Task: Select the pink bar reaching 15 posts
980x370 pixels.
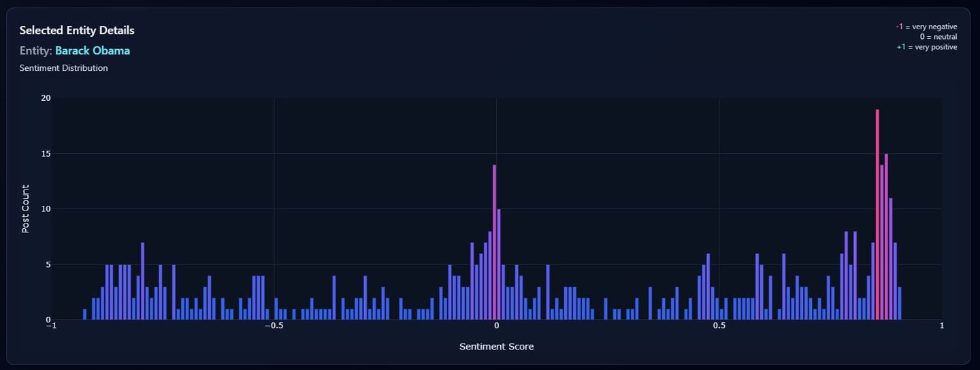Action: tap(887, 236)
